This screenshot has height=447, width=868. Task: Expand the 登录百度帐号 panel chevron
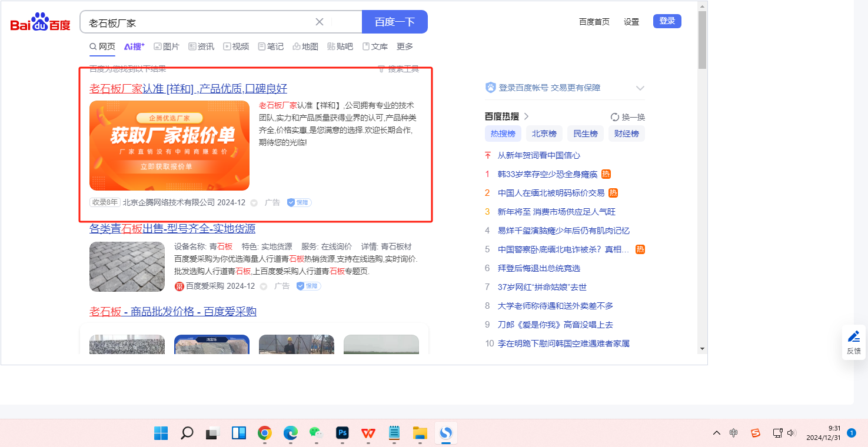point(640,88)
